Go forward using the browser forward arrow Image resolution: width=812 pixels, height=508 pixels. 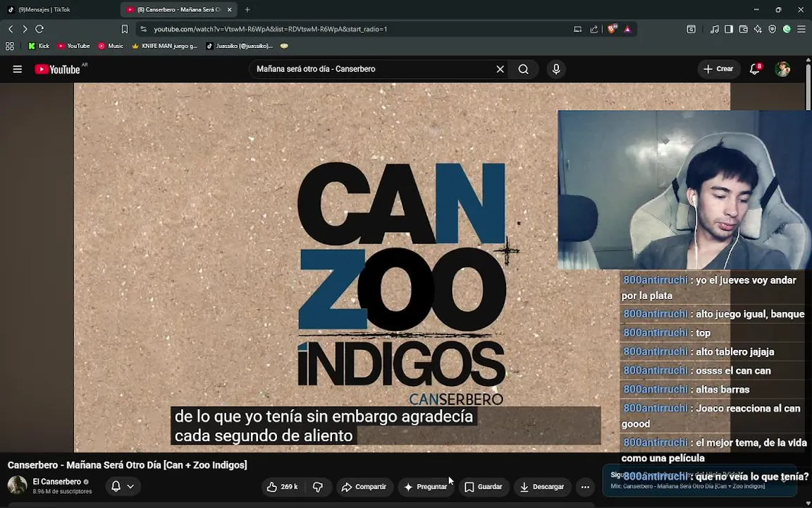(25, 29)
